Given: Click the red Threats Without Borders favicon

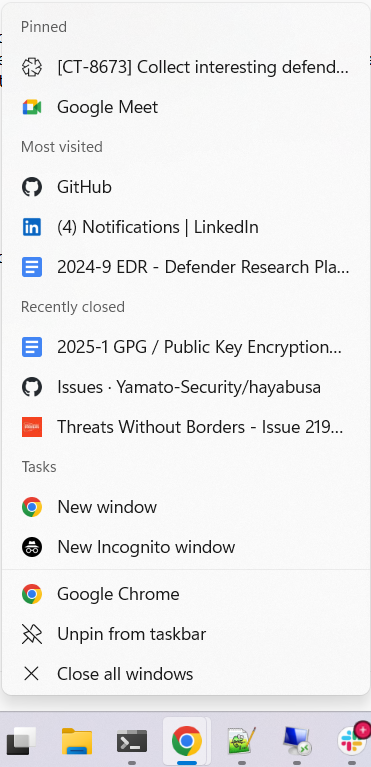Looking at the screenshot, I should pos(32,427).
